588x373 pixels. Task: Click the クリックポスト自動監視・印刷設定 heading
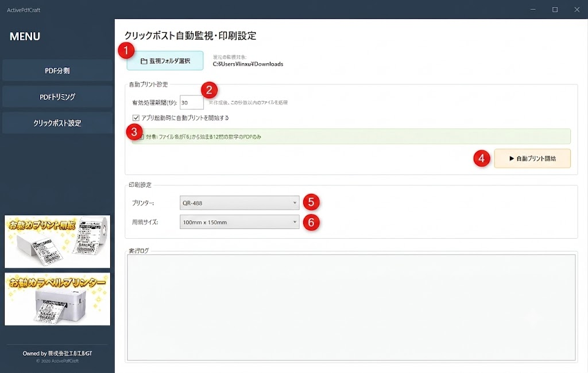pyautogui.click(x=190, y=36)
